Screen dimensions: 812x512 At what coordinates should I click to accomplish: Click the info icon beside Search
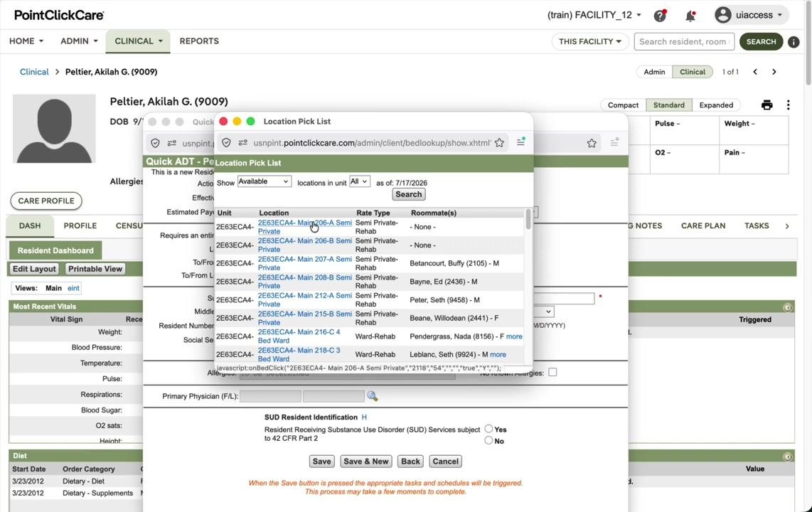pyautogui.click(x=794, y=42)
